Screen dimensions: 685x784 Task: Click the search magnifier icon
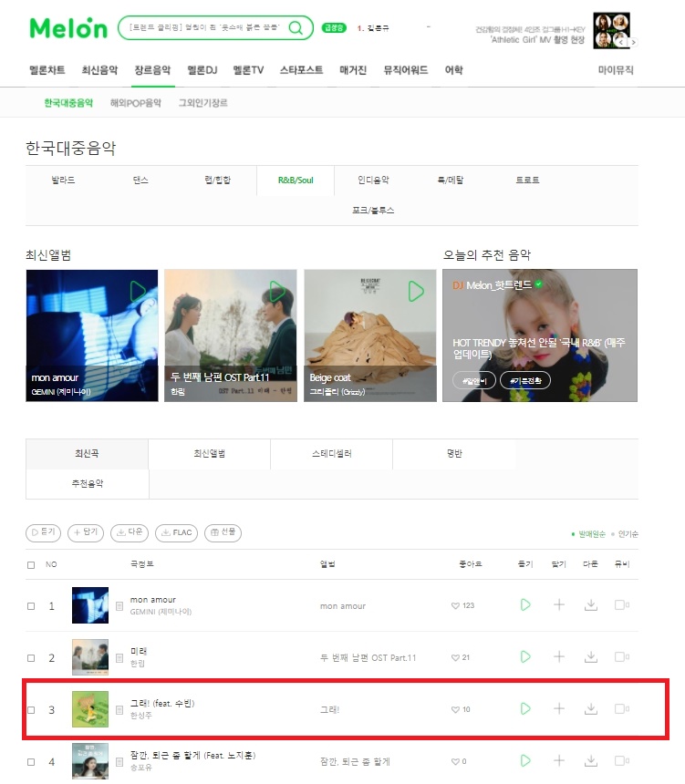(296, 28)
